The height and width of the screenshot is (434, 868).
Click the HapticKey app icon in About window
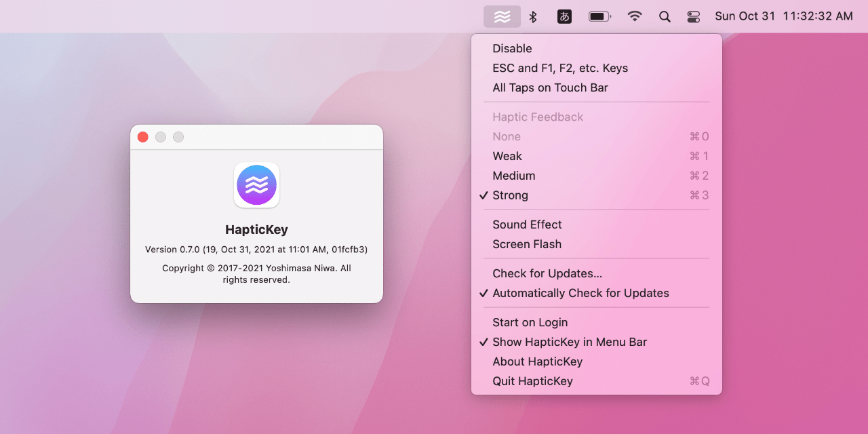coord(256,184)
